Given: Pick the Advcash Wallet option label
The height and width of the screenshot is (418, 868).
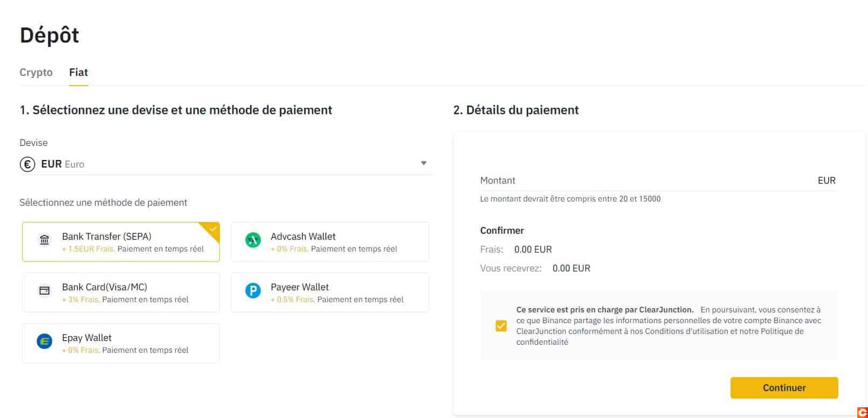Looking at the screenshot, I should pos(303,236).
